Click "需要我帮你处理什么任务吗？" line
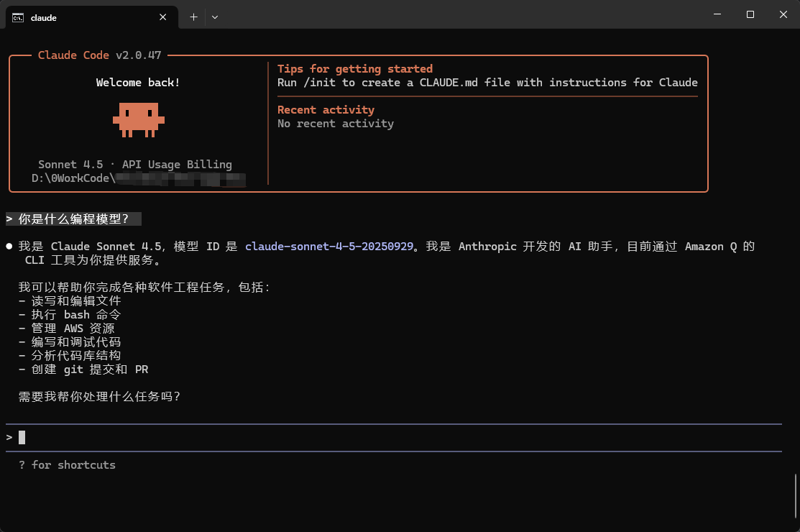Viewport: 800px width, 532px height. 99,397
